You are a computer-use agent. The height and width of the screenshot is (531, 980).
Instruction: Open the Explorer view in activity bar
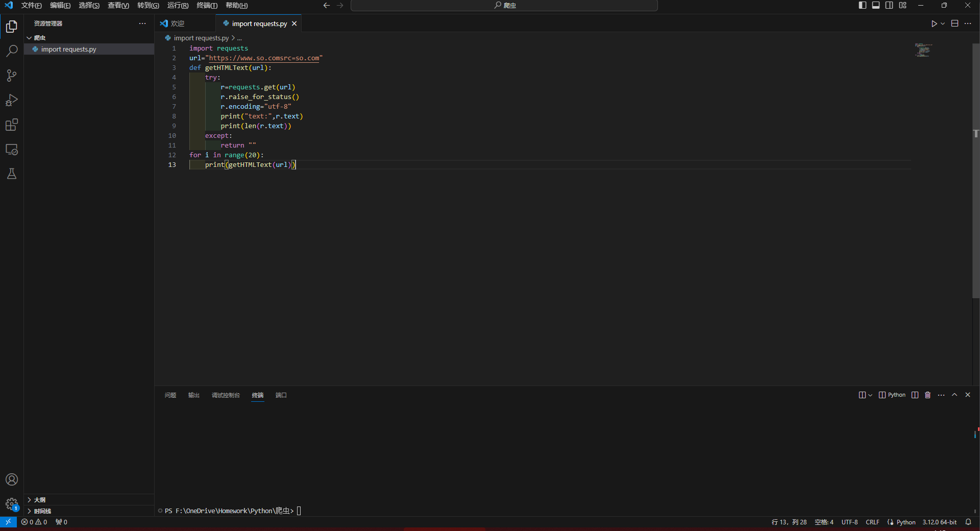[x=12, y=26]
